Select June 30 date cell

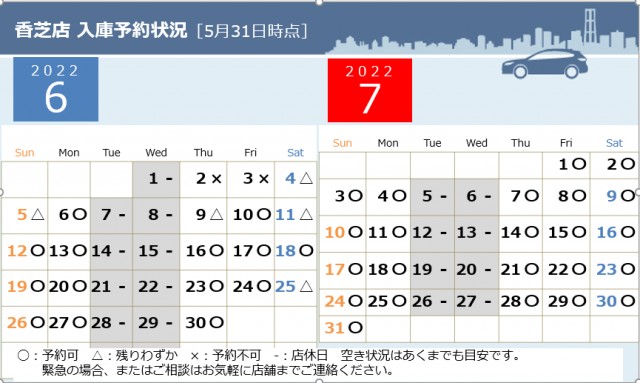tap(203, 324)
